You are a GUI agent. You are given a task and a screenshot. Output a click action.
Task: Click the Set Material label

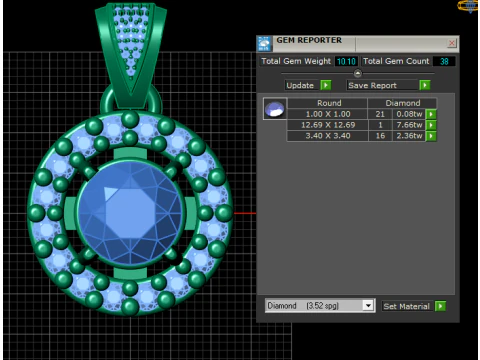click(x=406, y=306)
